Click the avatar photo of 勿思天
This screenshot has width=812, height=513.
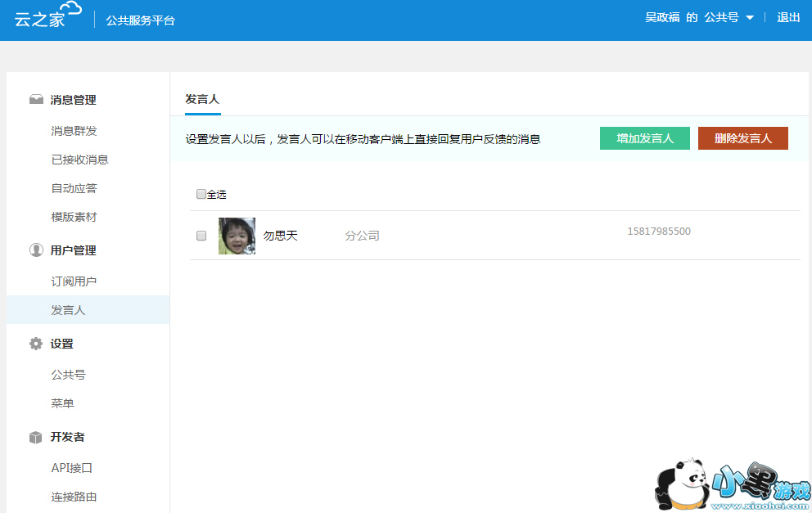pos(237,236)
